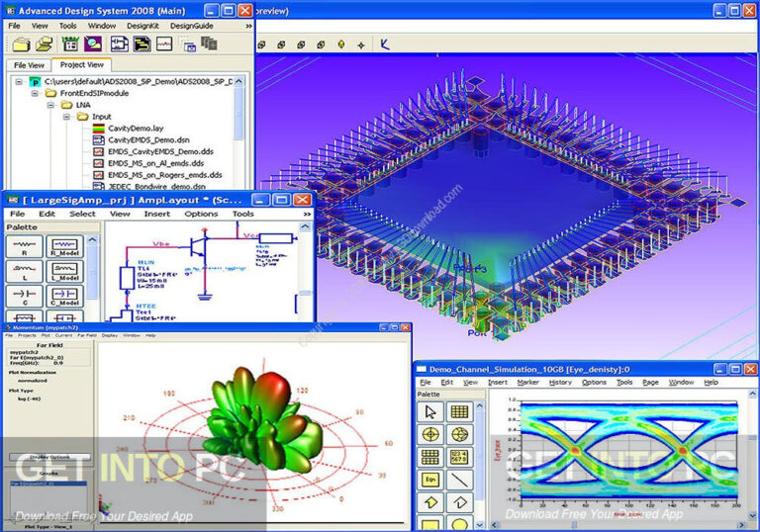Click the stacked gray windows icon in ADS Main toolbar
The width and height of the screenshot is (760, 532).
pos(209,44)
